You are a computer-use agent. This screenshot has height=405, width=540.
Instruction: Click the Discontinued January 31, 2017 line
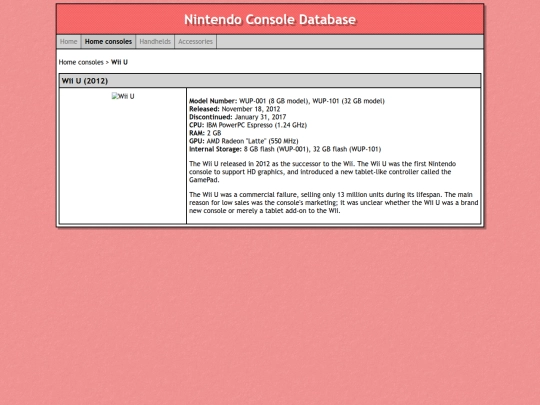coord(238,117)
